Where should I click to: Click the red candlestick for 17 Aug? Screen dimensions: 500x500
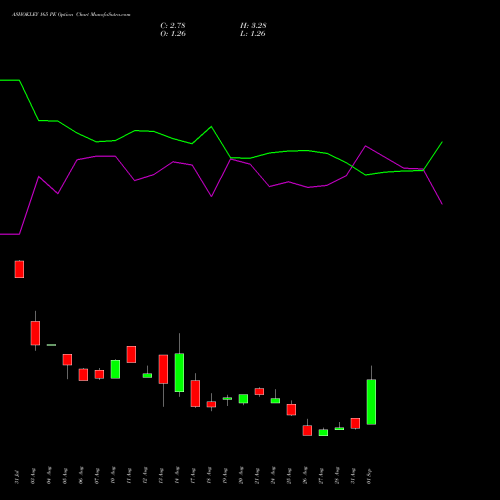click(x=195, y=393)
